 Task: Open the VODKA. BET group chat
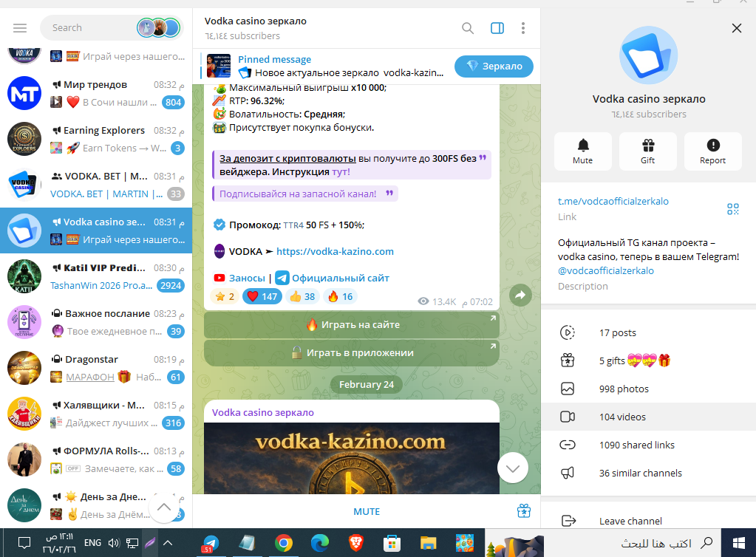(x=96, y=185)
